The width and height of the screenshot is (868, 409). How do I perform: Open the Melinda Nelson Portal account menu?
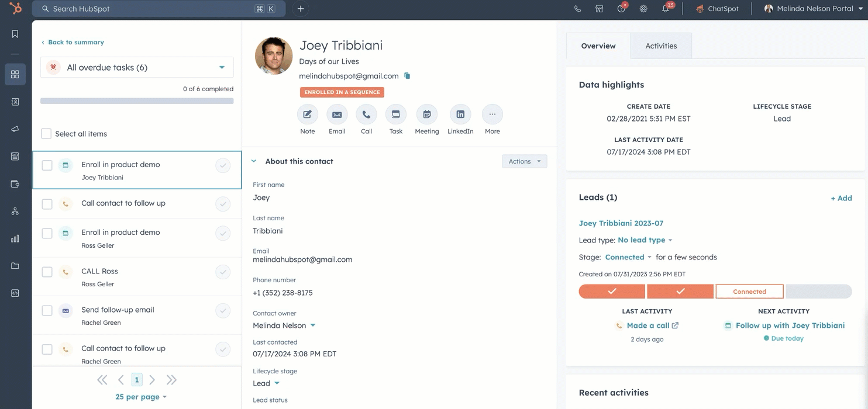coord(813,9)
